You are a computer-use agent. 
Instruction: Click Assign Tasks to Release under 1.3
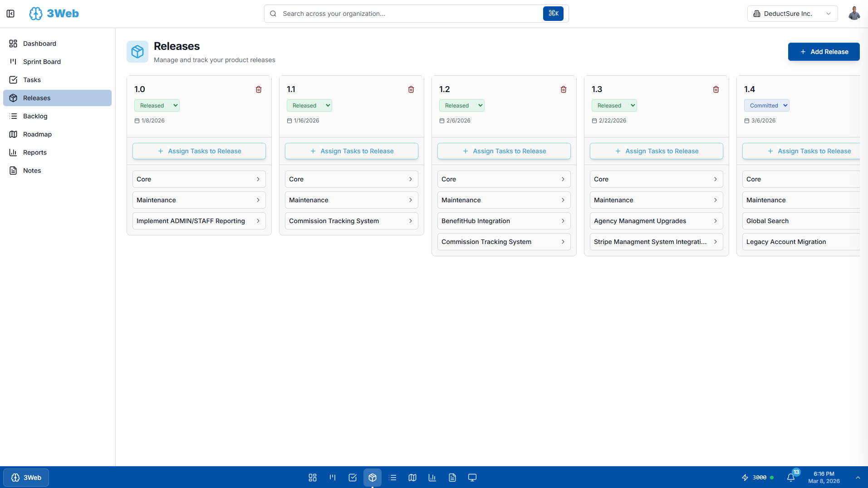click(x=656, y=151)
